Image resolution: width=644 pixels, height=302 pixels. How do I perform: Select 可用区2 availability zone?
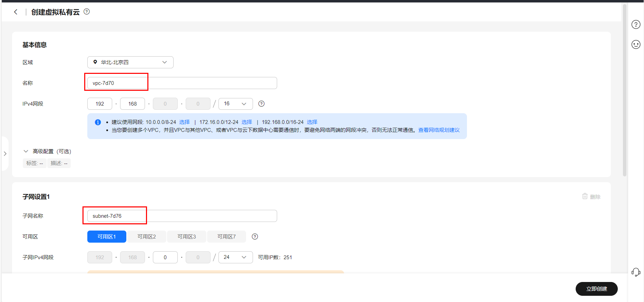pos(147,236)
